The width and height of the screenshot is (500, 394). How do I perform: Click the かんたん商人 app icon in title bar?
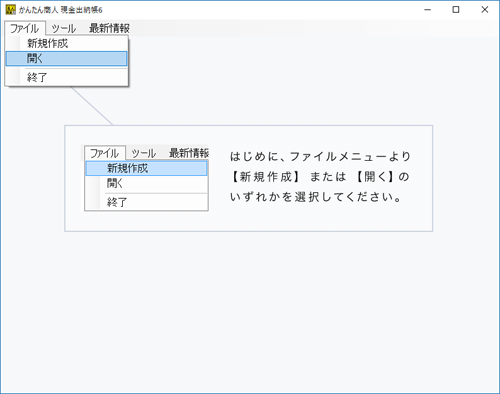(x=11, y=10)
